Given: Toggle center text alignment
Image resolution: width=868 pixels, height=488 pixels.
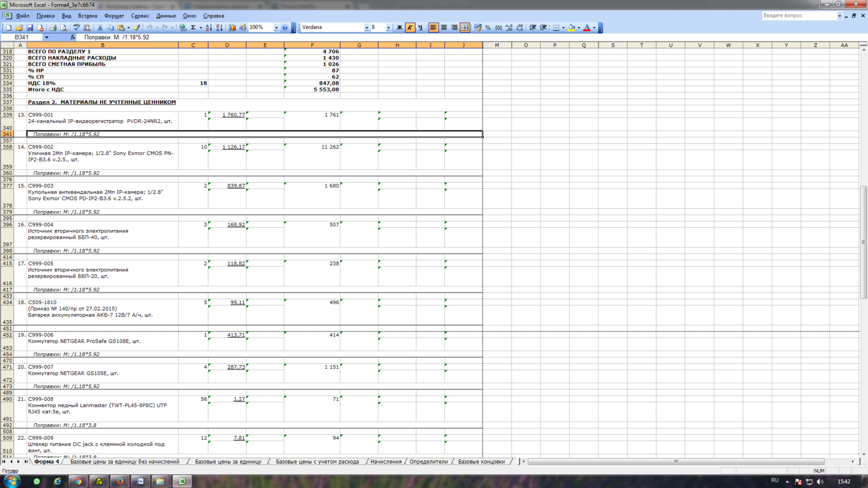Looking at the screenshot, I should (444, 27).
